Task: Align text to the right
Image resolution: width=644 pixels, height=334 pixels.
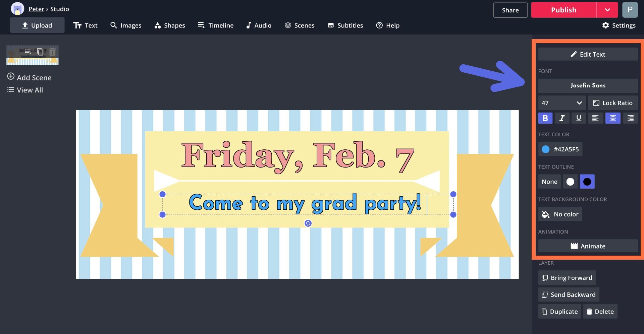Action: click(631, 118)
